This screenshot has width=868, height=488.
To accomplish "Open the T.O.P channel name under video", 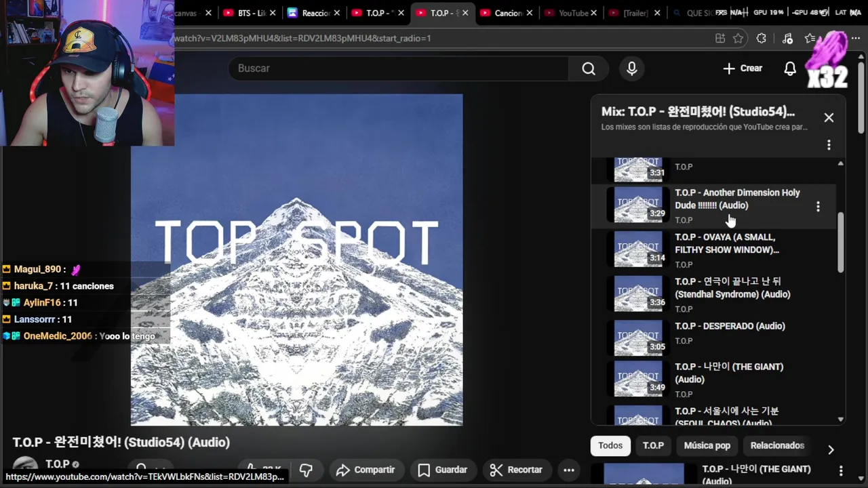I will [x=58, y=464].
